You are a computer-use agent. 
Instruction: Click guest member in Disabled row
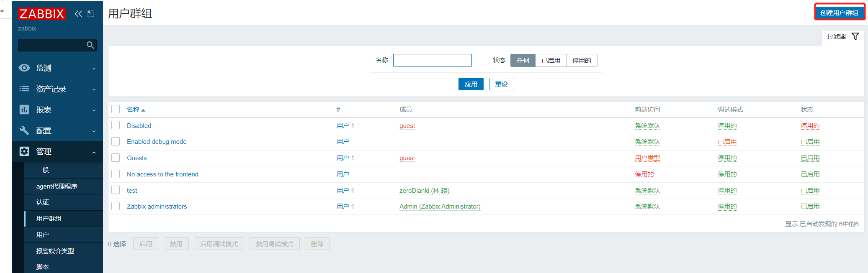pos(407,126)
